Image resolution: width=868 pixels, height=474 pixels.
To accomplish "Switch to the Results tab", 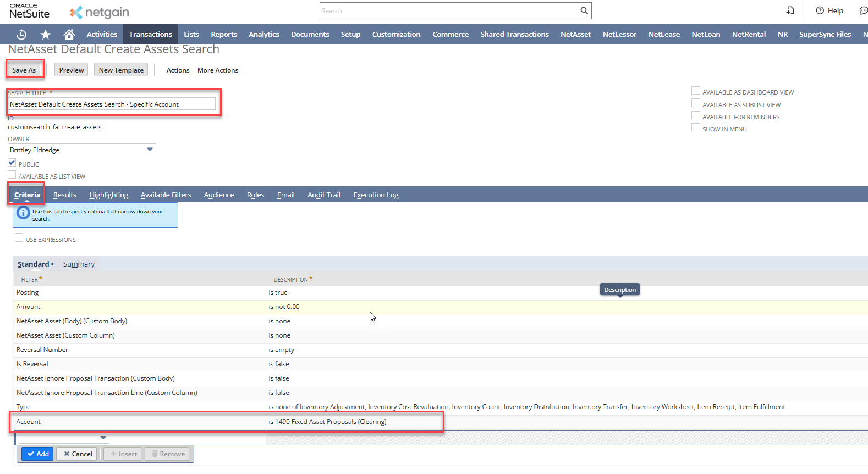I will coord(65,195).
